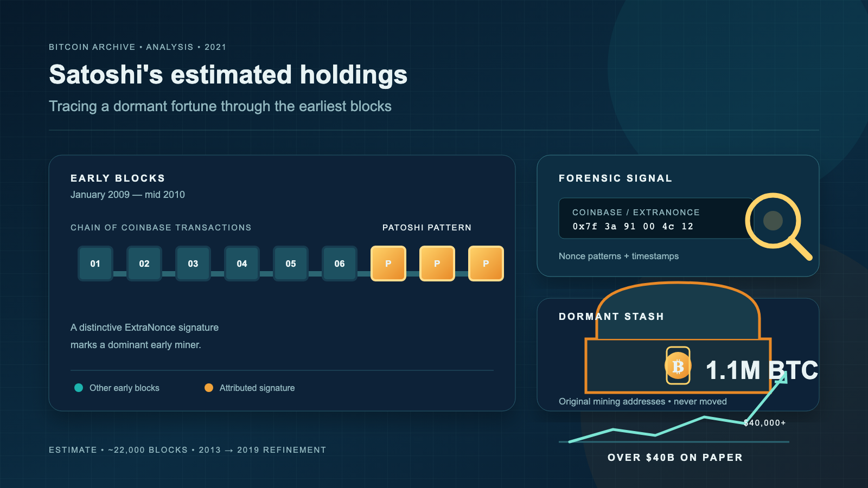Click the magnifying glass icon
This screenshot has height=488, width=868.
click(x=778, y=226)
